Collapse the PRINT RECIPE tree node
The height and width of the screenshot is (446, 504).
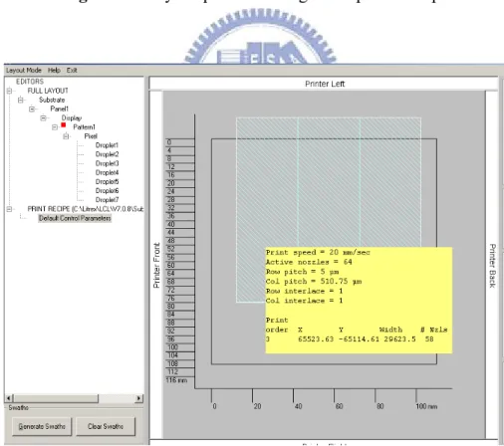[x=10, y=209]
